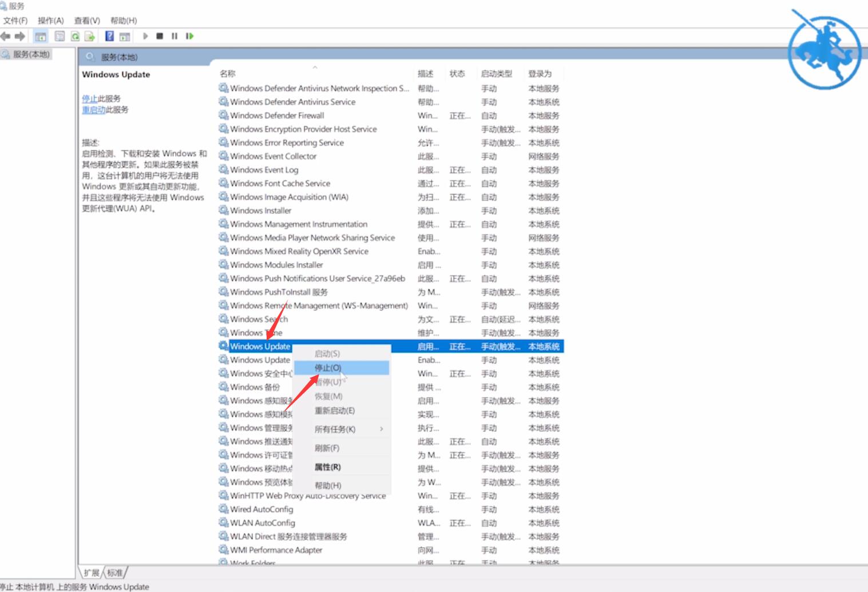Viewport: 868px width, 592px height.
Task: Click the gear icon of Windows Search
Action: coord(224,319)
